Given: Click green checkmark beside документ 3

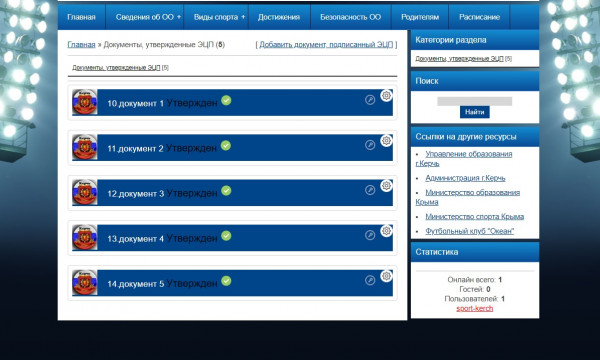Looking at the screenshot, I should pyautogui.click(x=226, y=191).
